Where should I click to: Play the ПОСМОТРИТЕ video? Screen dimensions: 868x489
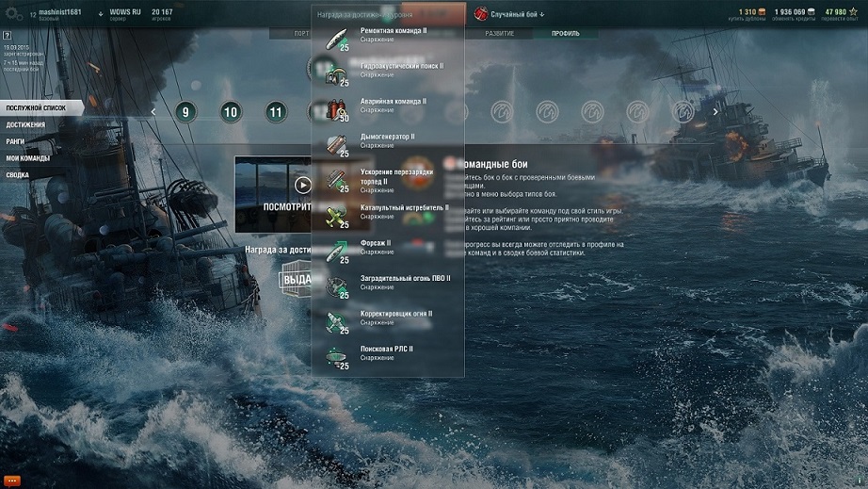click(302, 185)
